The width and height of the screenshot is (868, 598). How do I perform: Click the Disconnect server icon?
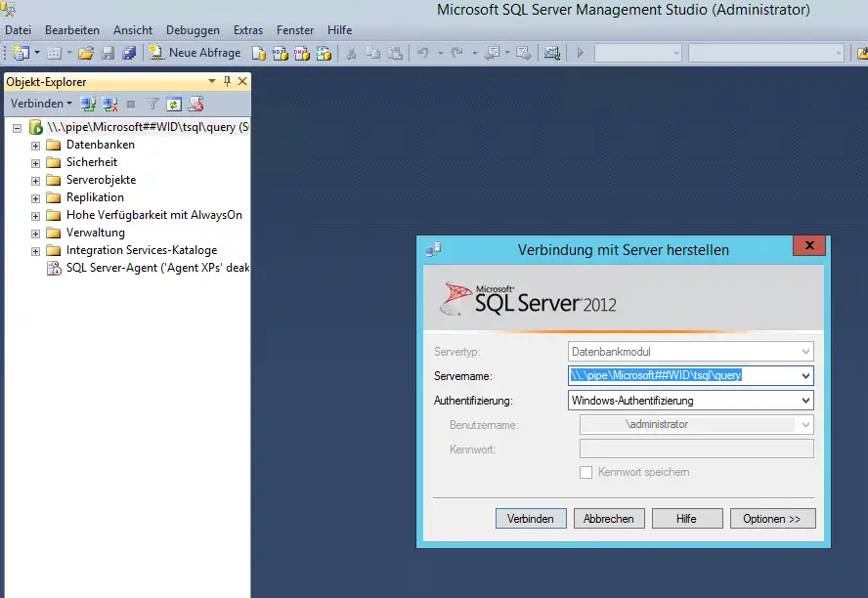click(109, 104)
